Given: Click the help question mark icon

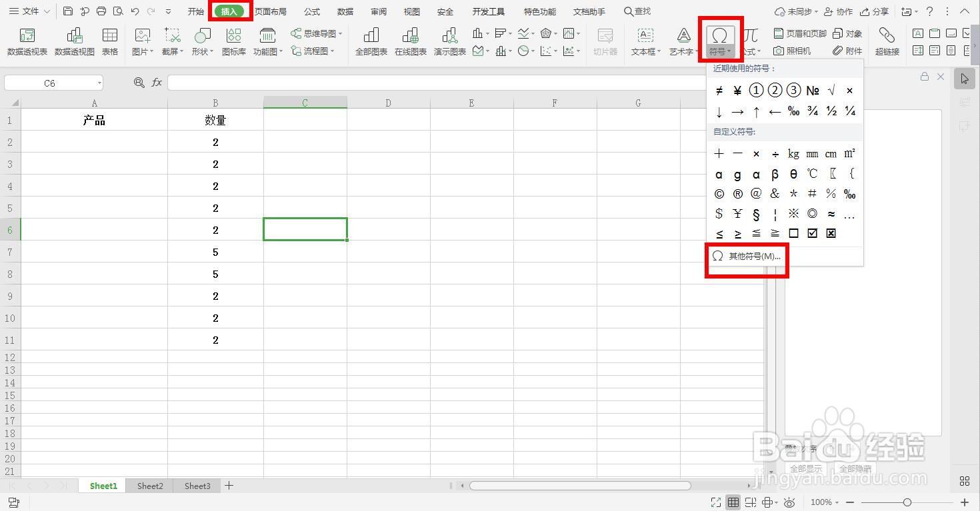Looking at the screenshot, I should point(929,11).
